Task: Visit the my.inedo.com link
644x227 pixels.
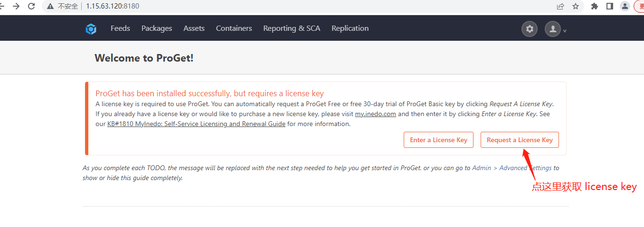Action: tap(376, 114)
